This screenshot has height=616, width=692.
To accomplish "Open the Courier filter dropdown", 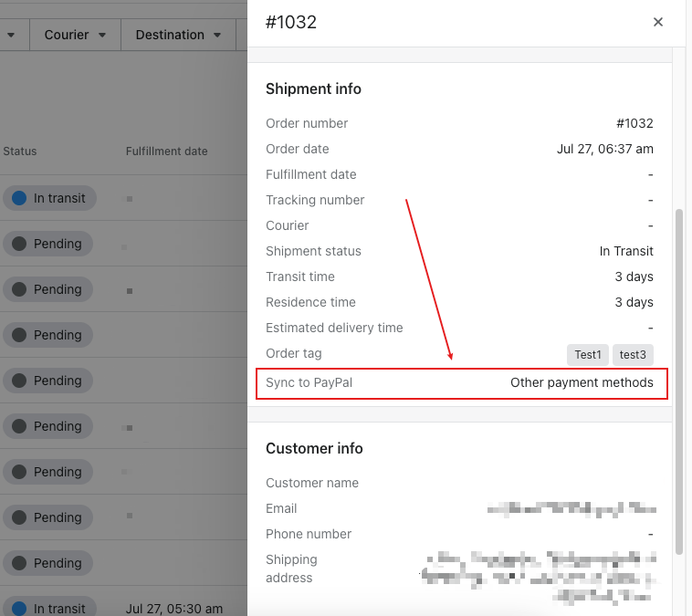I will pyautogui.click(x=75, y=35).
